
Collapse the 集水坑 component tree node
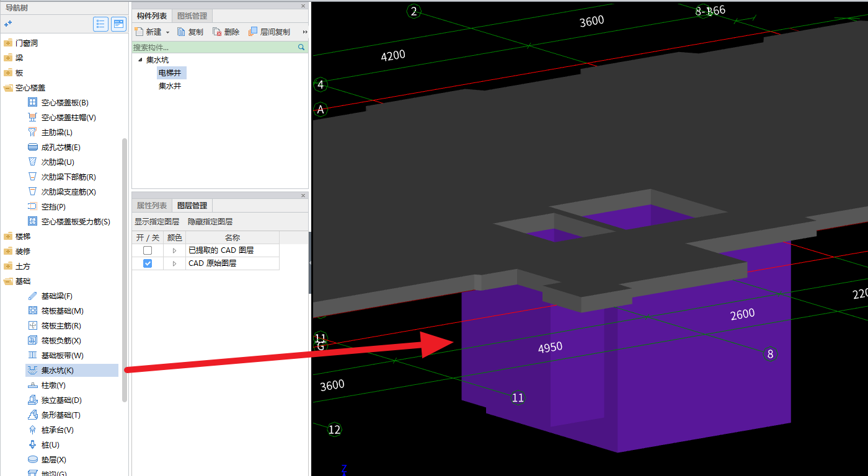[139, 60]
